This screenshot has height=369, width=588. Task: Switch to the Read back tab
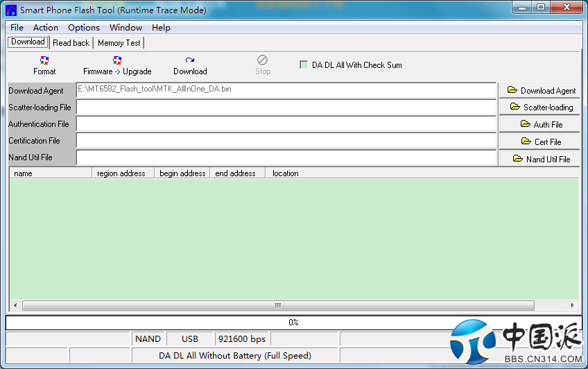71,43
